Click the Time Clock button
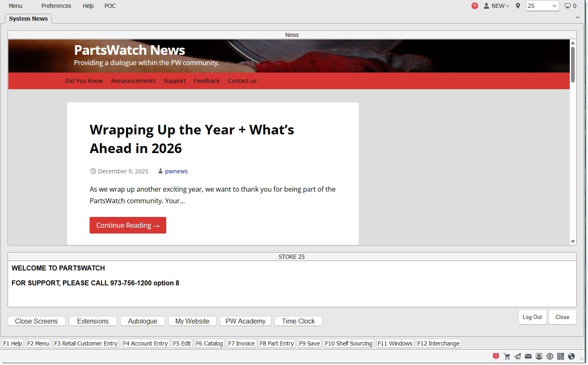 tap(298, 321)
